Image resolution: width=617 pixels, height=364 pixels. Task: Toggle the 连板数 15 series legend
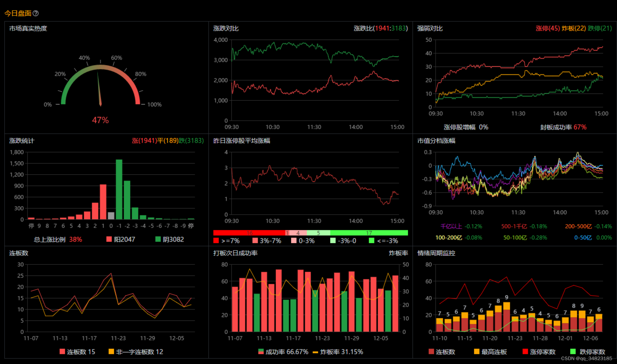pos(62,351)
